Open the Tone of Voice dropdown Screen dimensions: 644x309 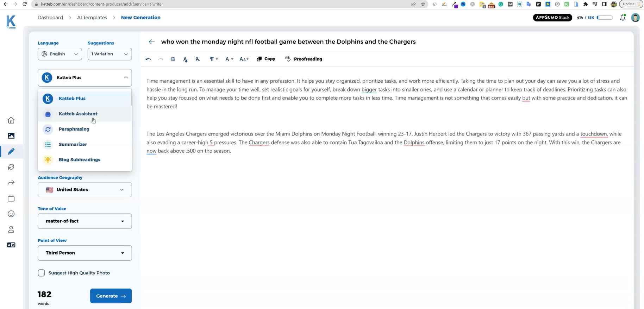point(85,221)
